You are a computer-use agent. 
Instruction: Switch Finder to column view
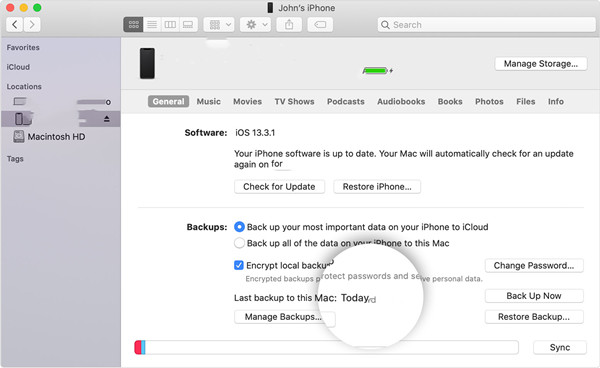click(x=170, y=24)
